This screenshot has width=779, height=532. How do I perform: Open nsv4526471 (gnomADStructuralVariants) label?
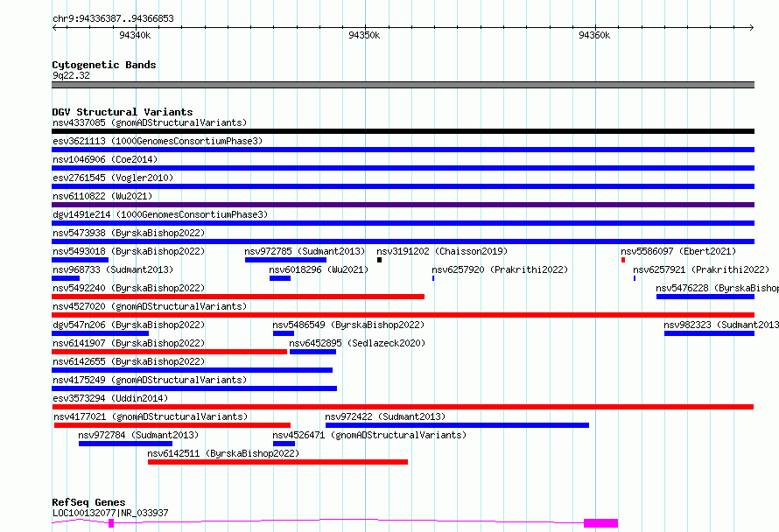coord(369,435)
